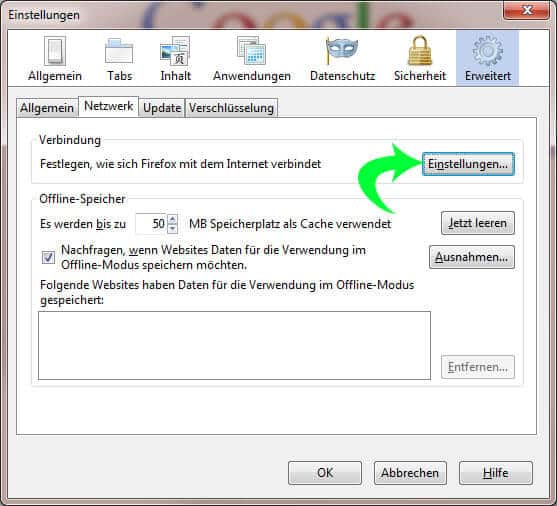
Task: Confirm the dialog with OK
Action: pyautogui.click(x=325, y=473)
